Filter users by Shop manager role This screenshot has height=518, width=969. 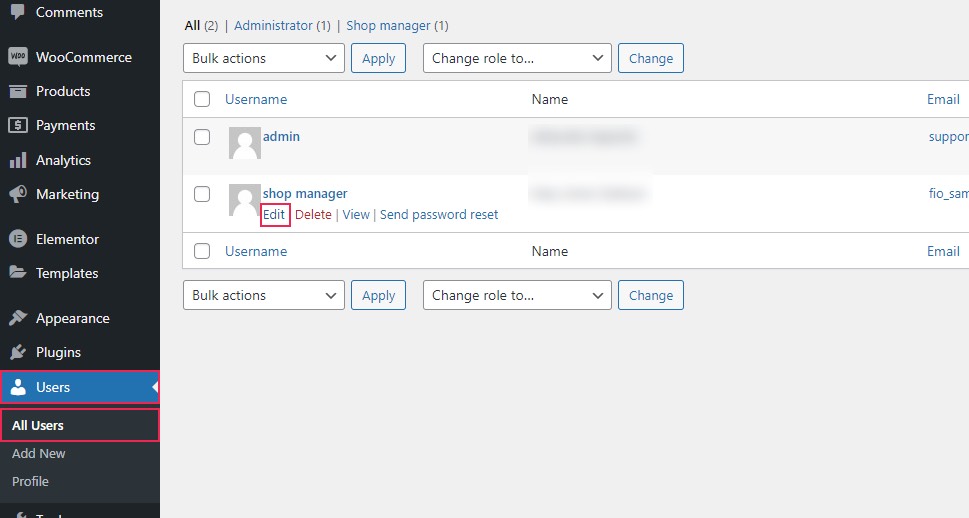(388, 25)
